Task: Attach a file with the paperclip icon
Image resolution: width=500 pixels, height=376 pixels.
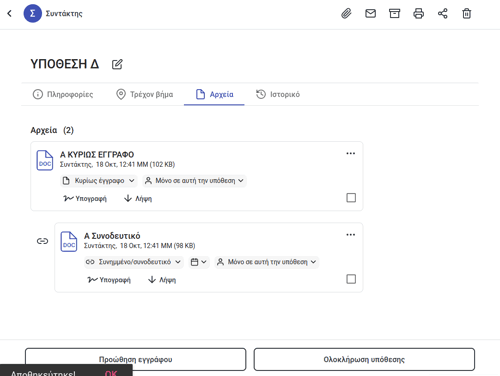Action: pyautogui.click(x=346, y=14)
